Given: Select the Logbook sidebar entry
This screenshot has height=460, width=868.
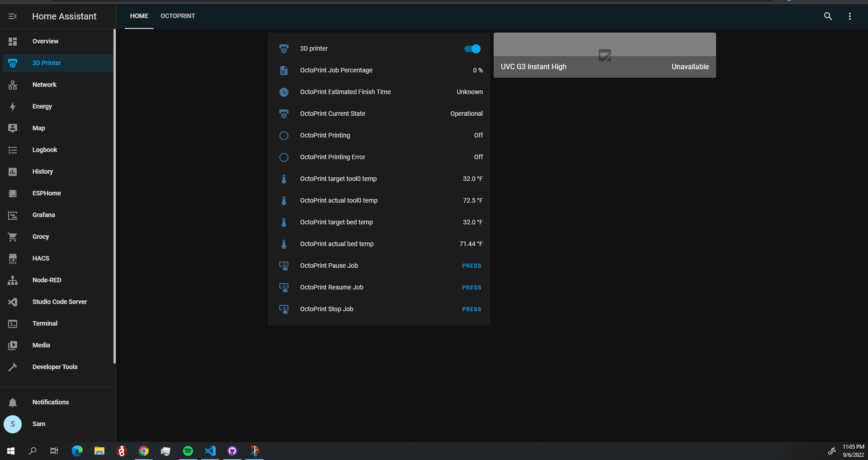Looking at the screenshot, I should pos(58,150).
